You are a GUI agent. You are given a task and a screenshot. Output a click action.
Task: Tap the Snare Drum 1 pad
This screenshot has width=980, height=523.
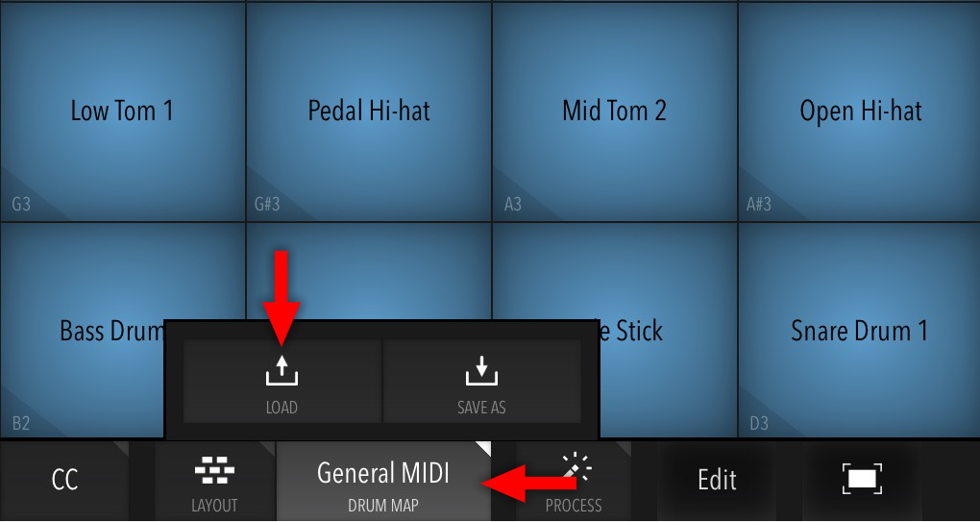click(860, 331)
